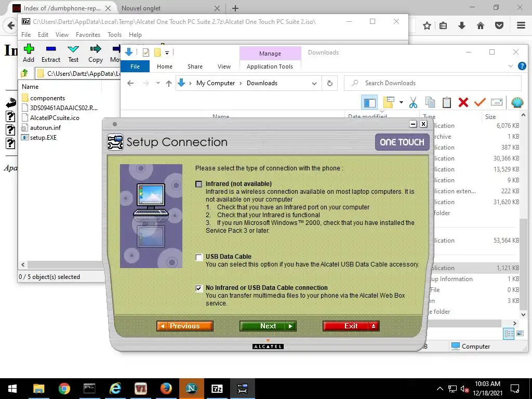Screen dimensions: 532x399
Task: Uncheck No Infrared or USB Data Cable connection
Action: [199, 288]
